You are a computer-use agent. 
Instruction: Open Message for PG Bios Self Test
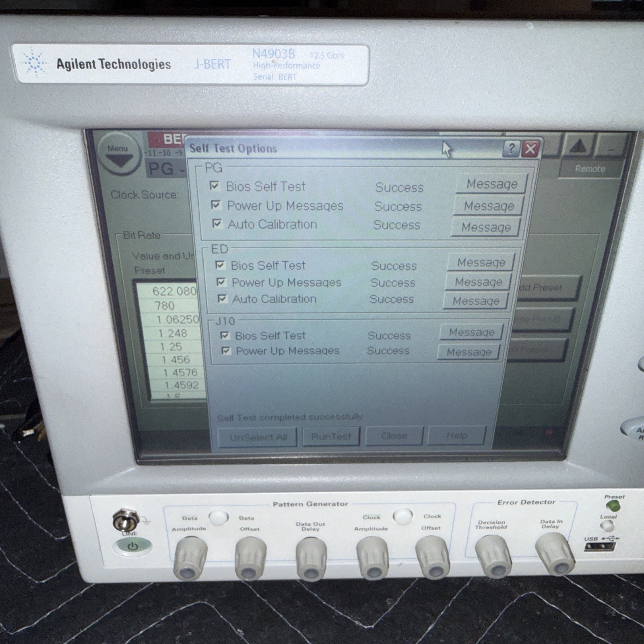point(491,184)
